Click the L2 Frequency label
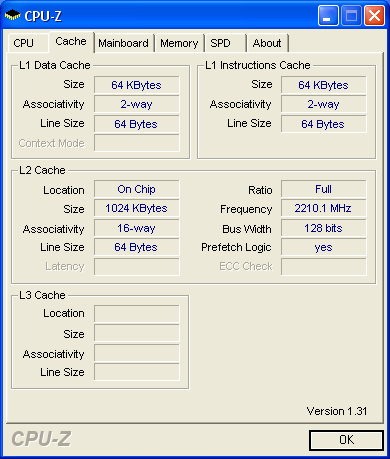Viewport: 390px width, 459px height. pos(246,209)
